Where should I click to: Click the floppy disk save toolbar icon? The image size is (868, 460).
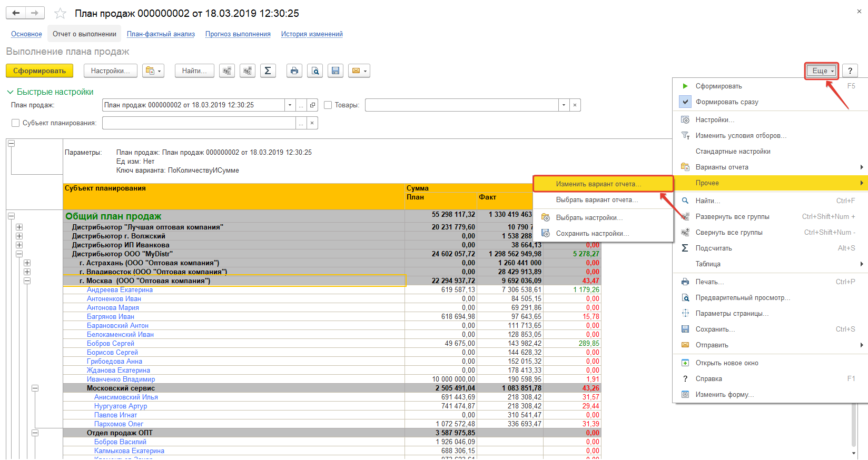(x=336, y=71)
